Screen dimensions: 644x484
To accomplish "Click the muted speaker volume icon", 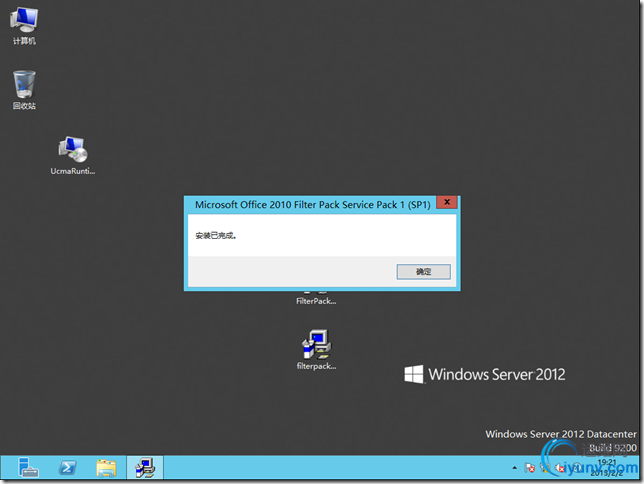I will click(560, 468).
